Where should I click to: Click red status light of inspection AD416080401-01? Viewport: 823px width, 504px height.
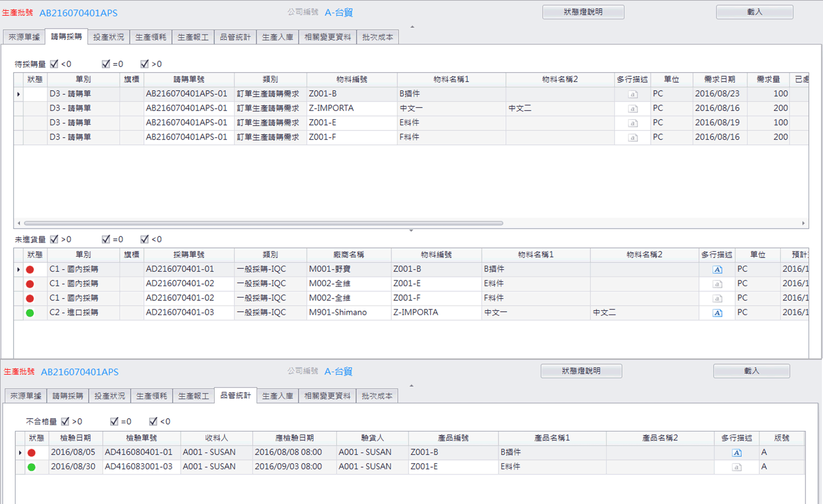[32, 452]
